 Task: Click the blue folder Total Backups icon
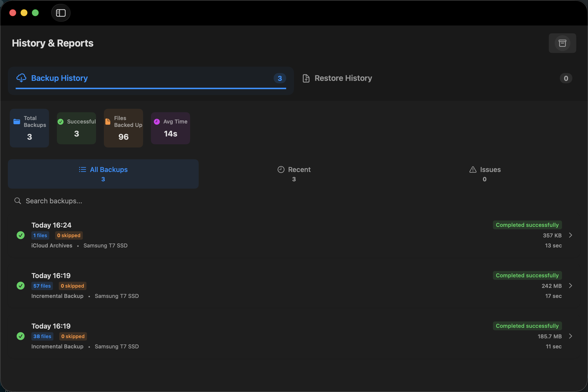point(17,122)
